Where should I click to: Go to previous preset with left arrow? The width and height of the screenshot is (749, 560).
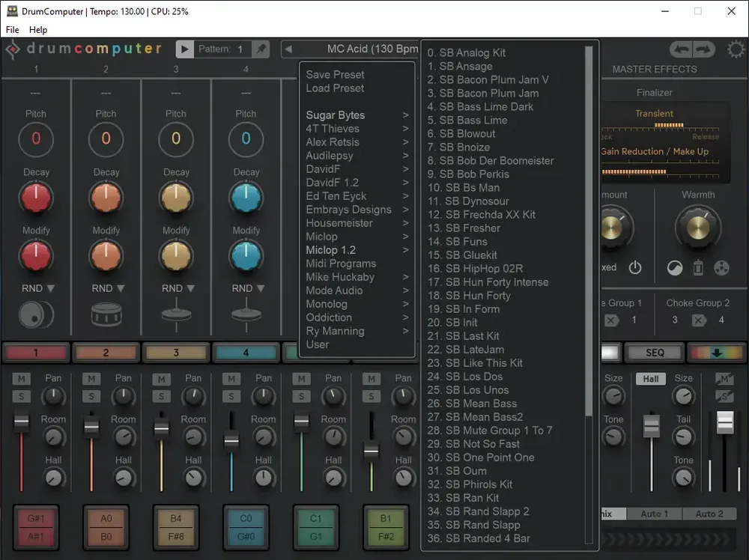pyautogui.click(x=288, y=49)
